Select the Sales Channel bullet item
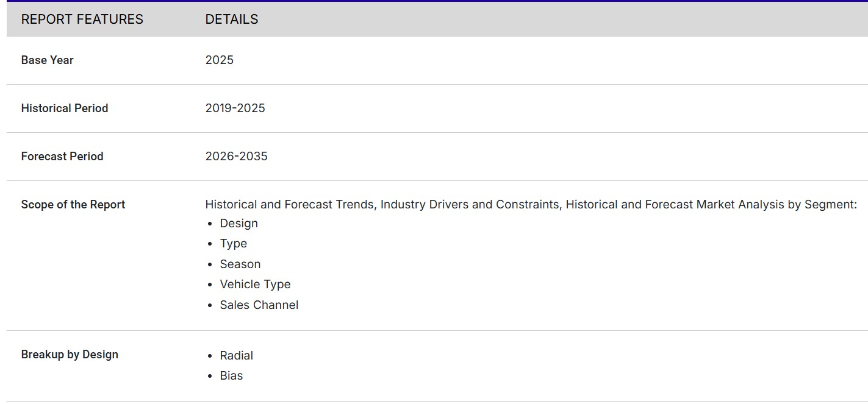Screen dimensions: 868x404 [259, 305]
